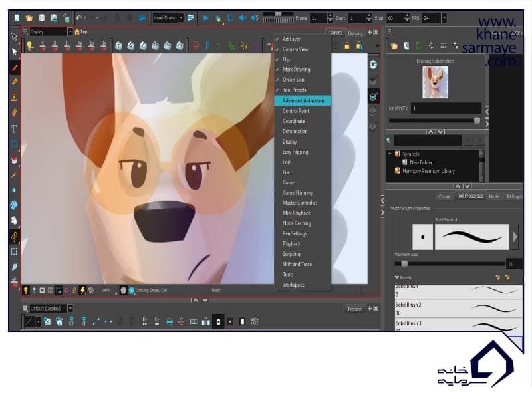Select the Pencil tool in left toolbar

[14, 82]
